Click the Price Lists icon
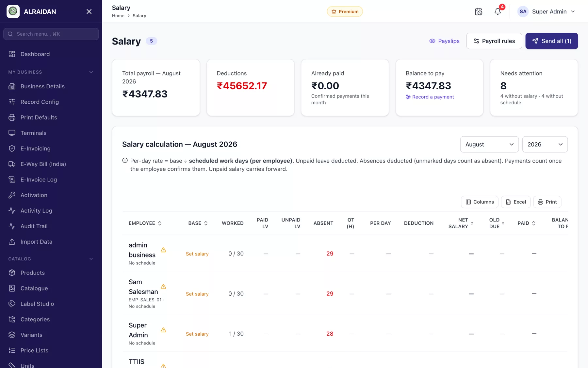 [12, 350]
